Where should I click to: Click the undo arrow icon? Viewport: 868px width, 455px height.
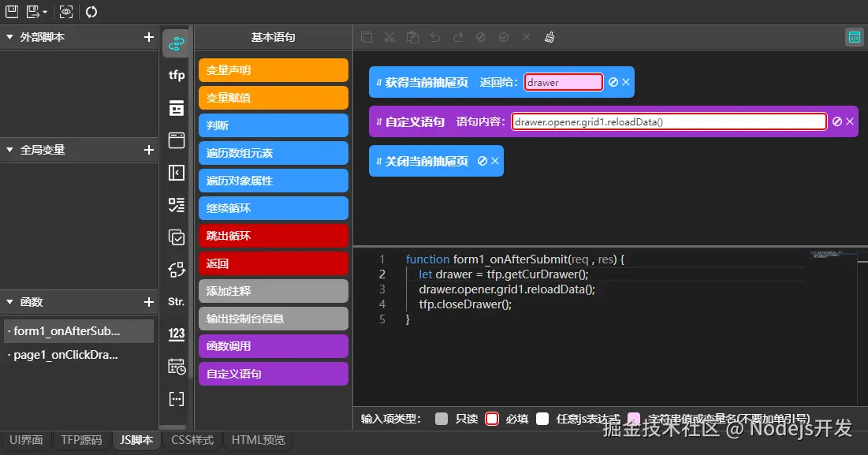[x=435, y=37]
